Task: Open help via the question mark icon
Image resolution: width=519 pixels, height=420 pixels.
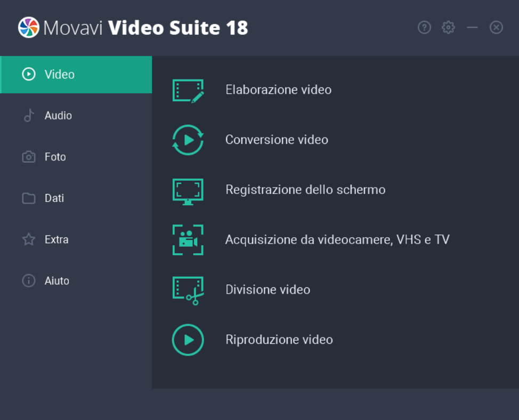Action: pos(424,28)
